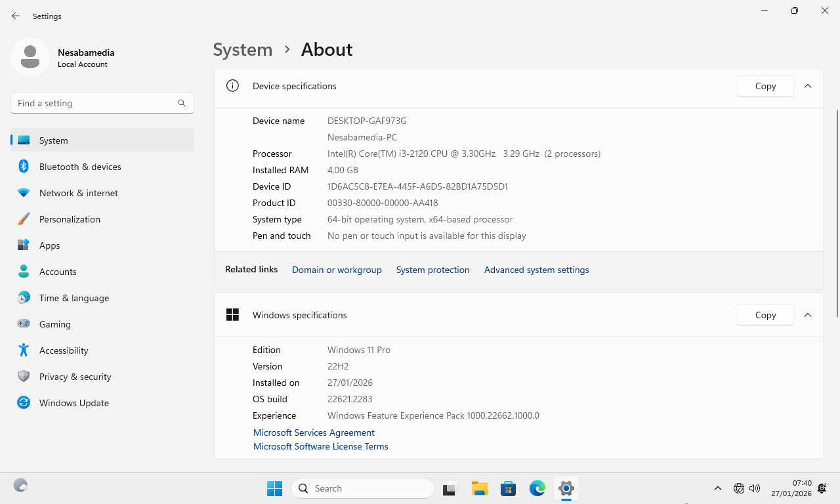Open the Gaming settings page

tap(54, 324)
